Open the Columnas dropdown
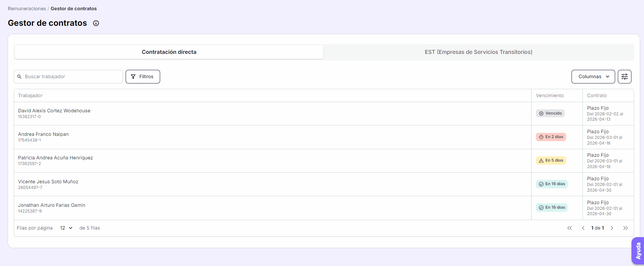 click(x=593, y=77)
